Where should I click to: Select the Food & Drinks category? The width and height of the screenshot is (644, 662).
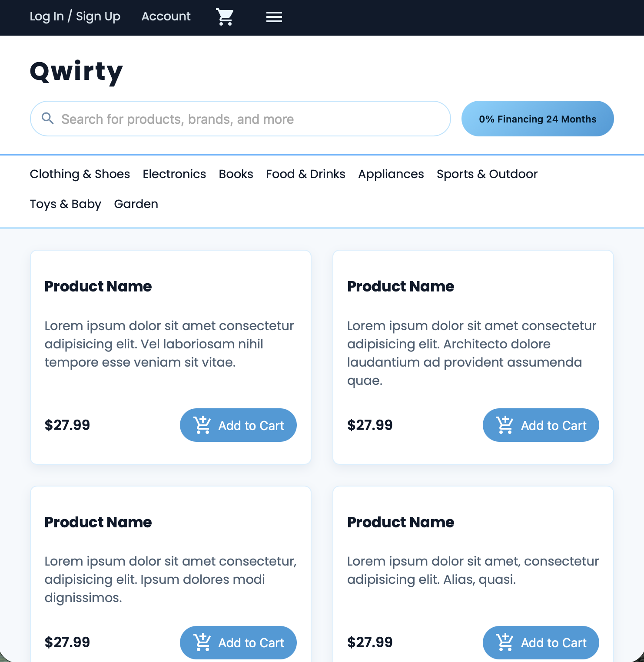click(305, 174)
